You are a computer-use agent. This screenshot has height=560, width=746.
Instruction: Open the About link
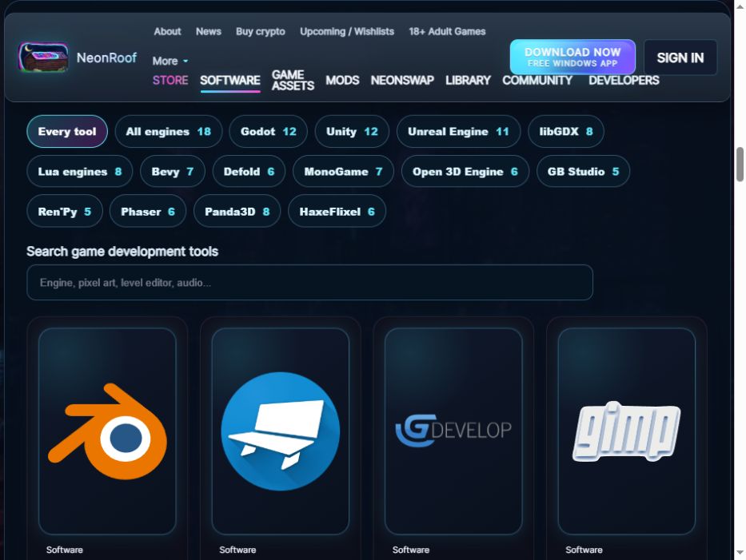[x=167, y=31]
